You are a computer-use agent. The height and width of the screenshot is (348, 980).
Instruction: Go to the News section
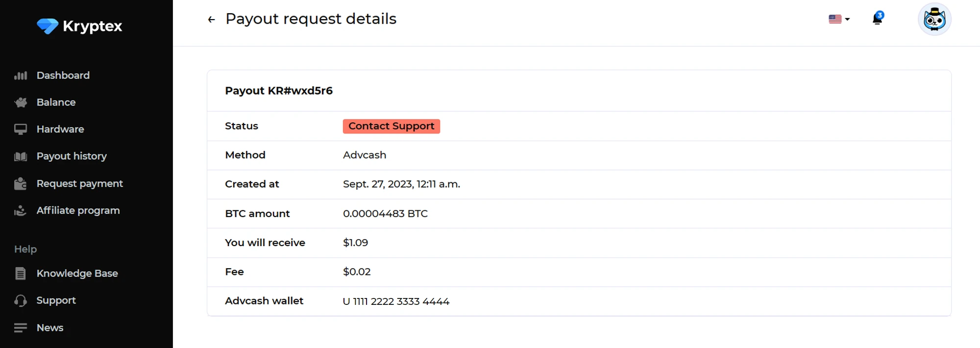tap(50, 327)
